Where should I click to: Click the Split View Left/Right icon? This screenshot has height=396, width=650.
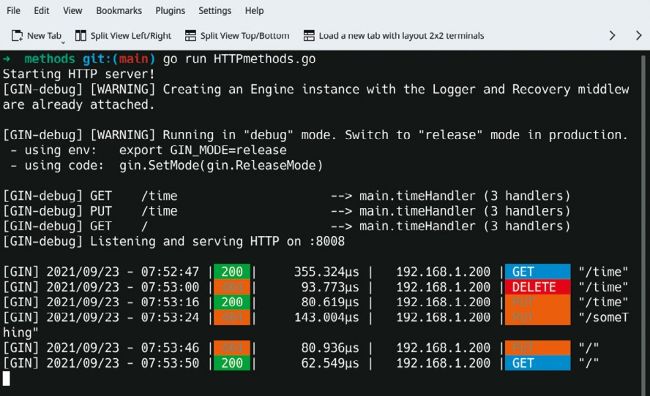(x=80, y=36)
